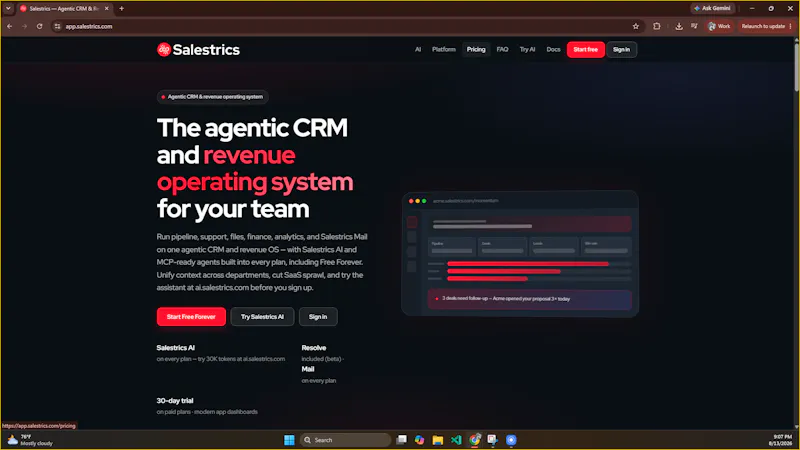The image size is (800, 450).
Task: Click the Start Free Forever button
Action: 191,317
